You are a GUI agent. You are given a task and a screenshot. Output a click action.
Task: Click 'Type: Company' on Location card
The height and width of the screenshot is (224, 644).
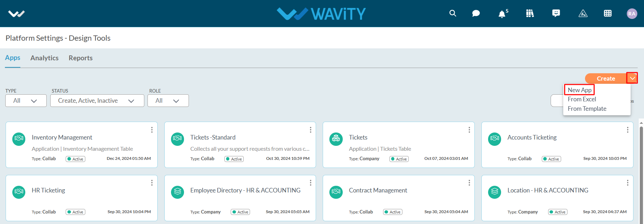tap(523, 212)
